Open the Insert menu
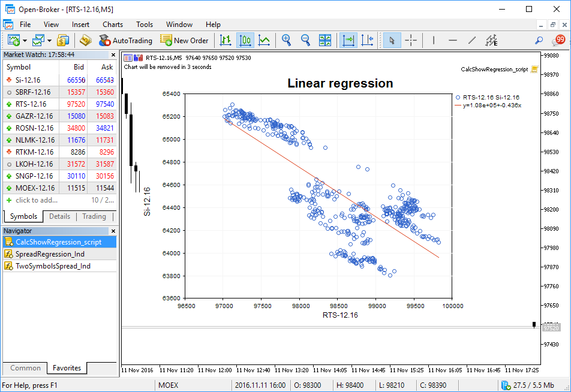Screen dimensions: 571x392 tap(80, 25)
